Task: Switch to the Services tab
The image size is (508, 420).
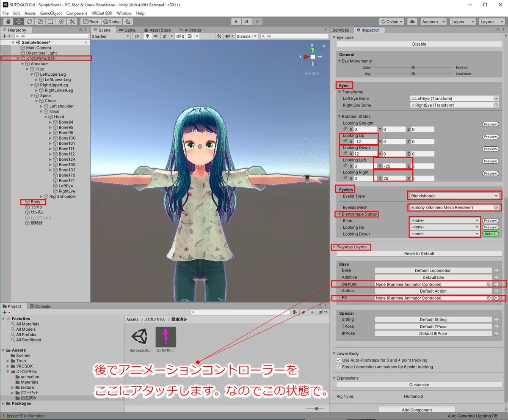Action: pyautogui.click(x=341, y=30)
